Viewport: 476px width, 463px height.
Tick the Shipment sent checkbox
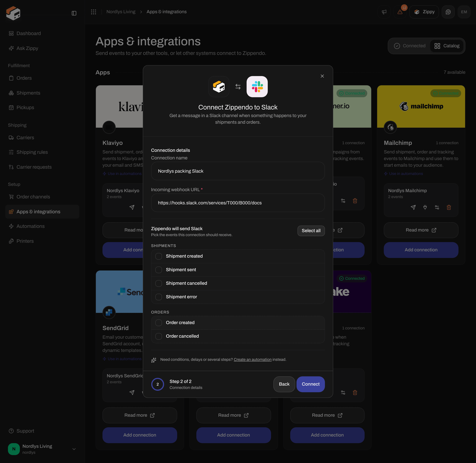pyautogui.click(x=159, y=270)
